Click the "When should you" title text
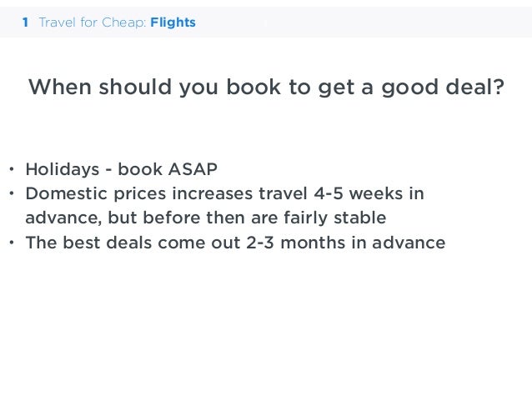 103,88
